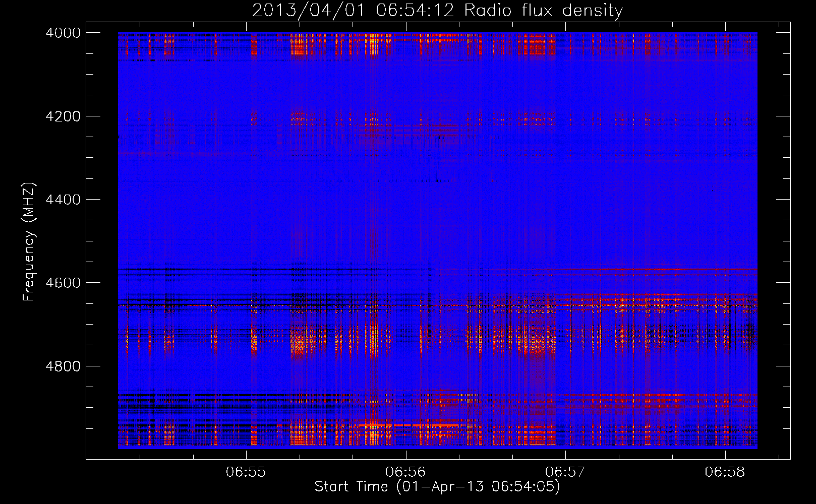This screenshot has width=816, height=504.
Task: Click the 'Frequency (MHZ)' axis title
Action: click(x=29, y=242)
